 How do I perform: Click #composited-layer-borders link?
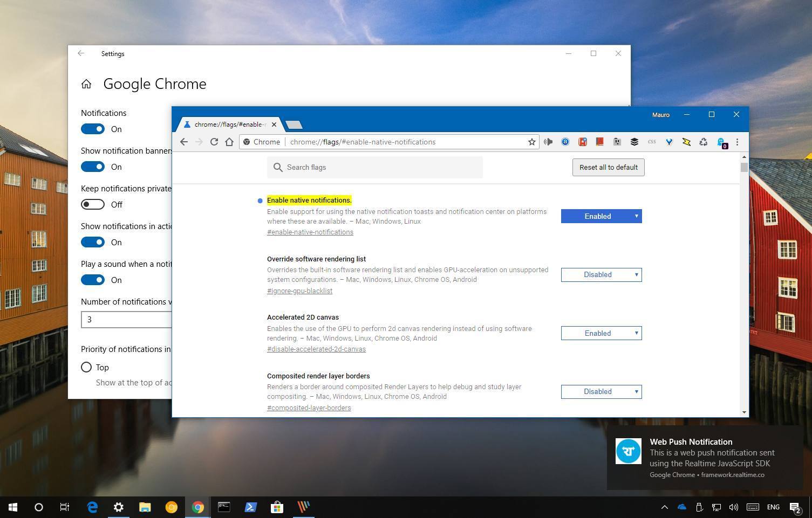[x=309, y=408]
